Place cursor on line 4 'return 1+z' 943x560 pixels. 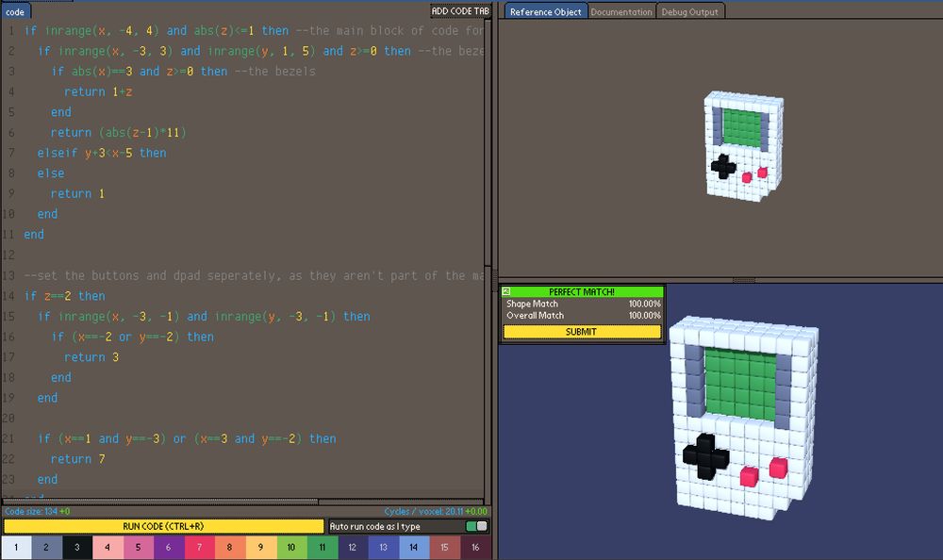click(x=98, y=92)
